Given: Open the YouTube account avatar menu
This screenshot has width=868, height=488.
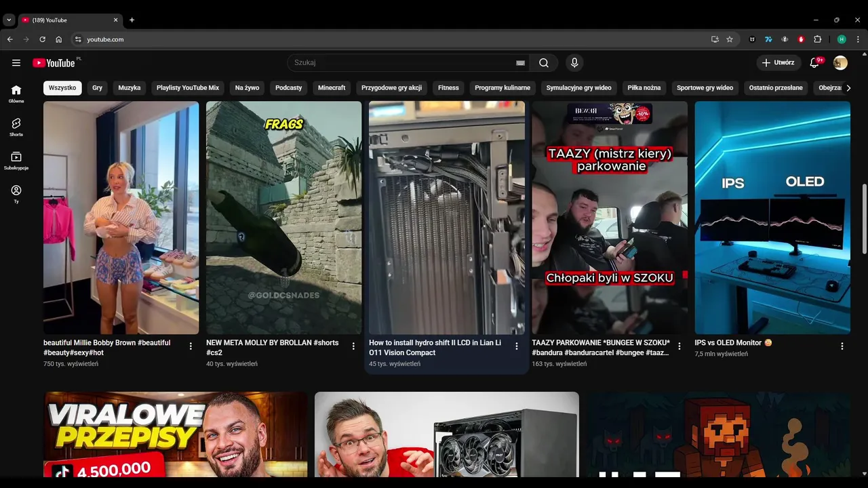Looking at the screenshot, I should point(840,63).
